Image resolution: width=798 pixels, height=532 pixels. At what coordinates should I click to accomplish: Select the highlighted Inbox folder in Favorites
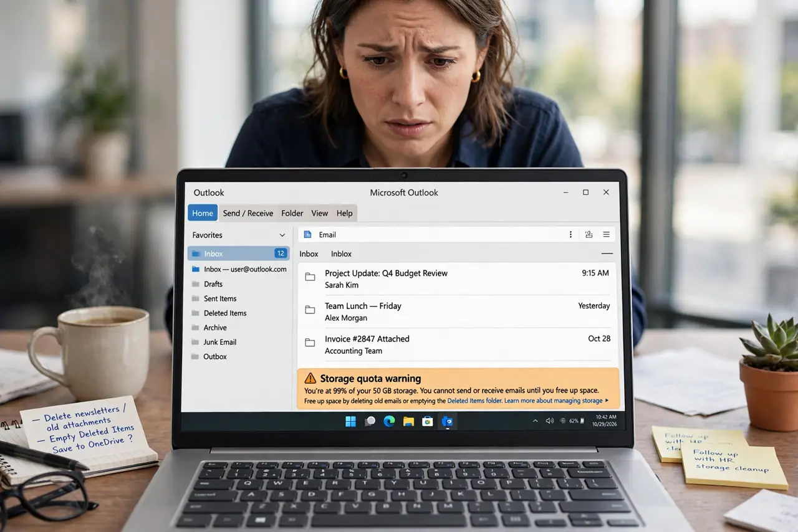coord(239,254)
